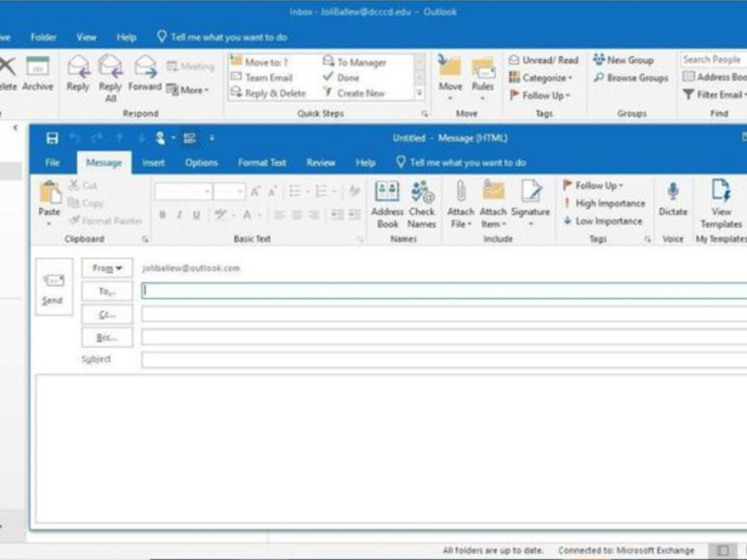Open the File tab of message window
Viewport: 747px width, 560px height.
52,162
